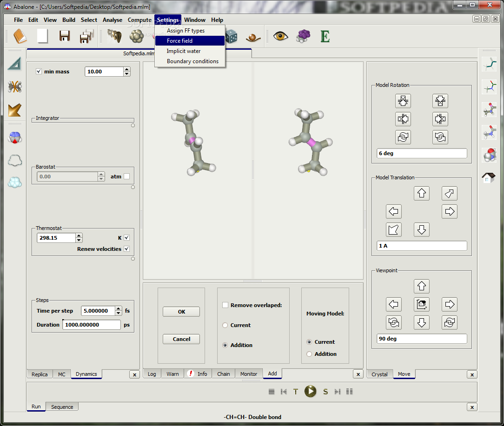Select the red-topped ball-and-stick display icon
The width and height of the screenshot is (504, 426).
click(489, 109)
